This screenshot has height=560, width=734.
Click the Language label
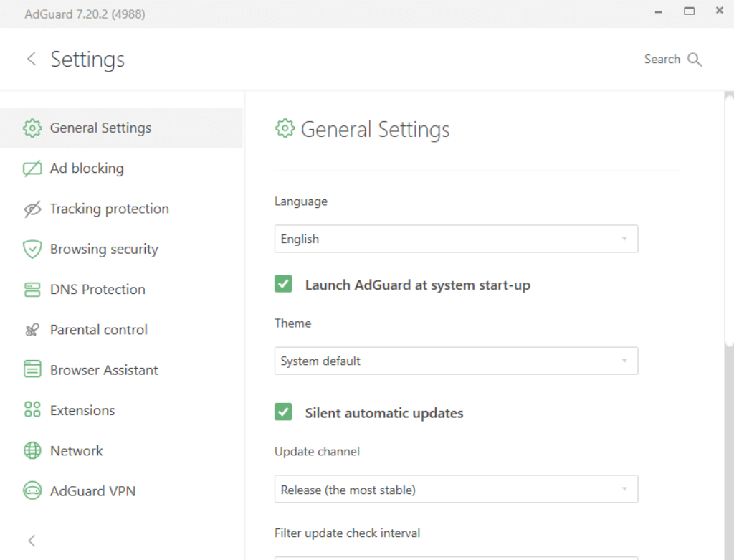click(x=301, y=201)
